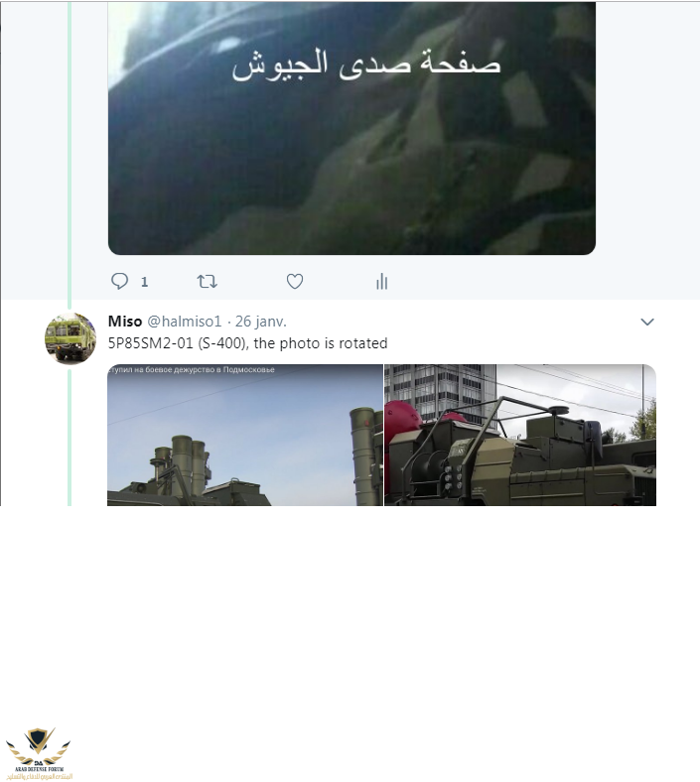700x782 pixels.
Task: Click the Russian caption on left photo
Action: click(x=191, y=369)
